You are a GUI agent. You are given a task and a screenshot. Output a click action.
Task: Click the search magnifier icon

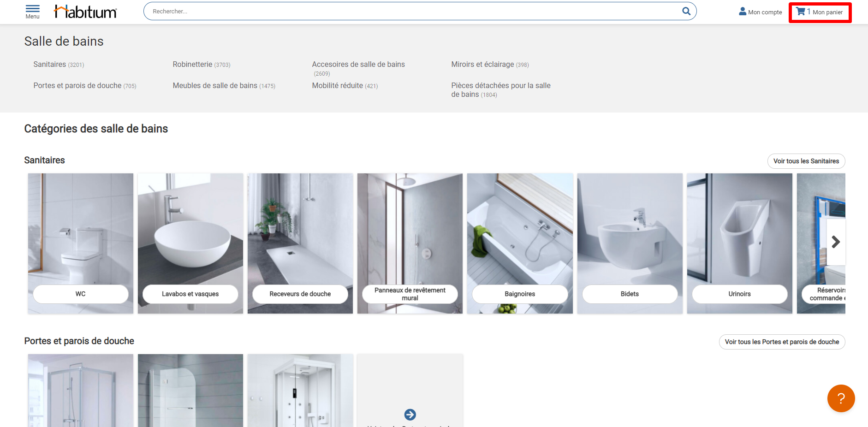click(686, 11)
